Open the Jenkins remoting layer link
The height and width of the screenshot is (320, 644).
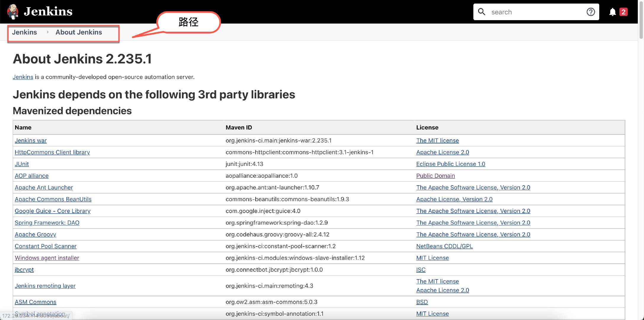coord(45,286)
